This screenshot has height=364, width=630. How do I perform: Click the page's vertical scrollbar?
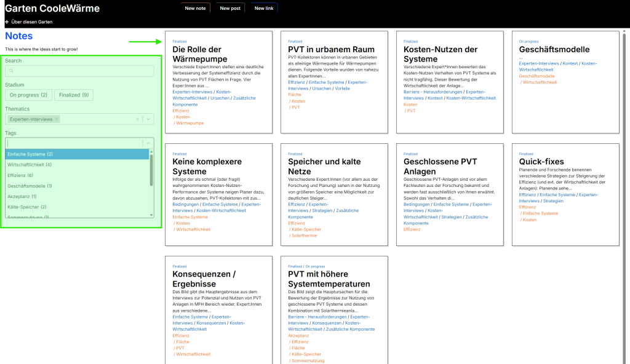[624, 197]
